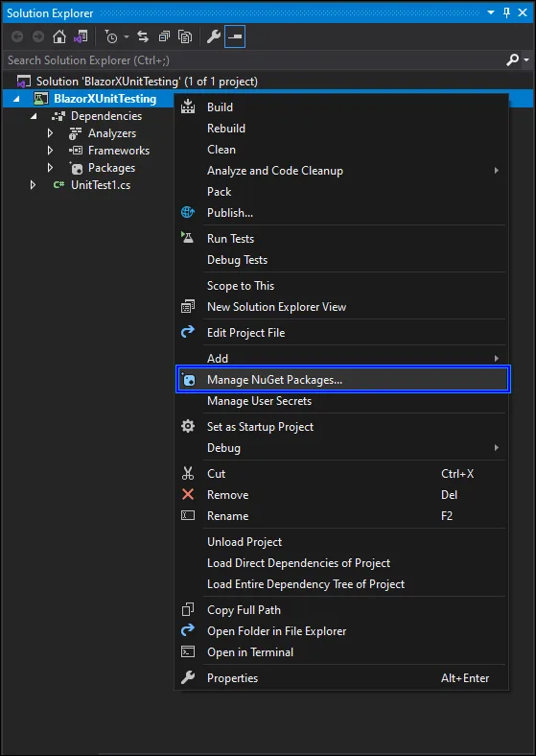The image size is (536, 756).
Task: Select the UnitTest1.cs file
Action: click(x=101, y=184)
